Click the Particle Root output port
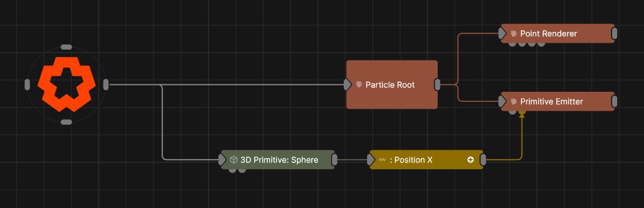 [438, 85]
